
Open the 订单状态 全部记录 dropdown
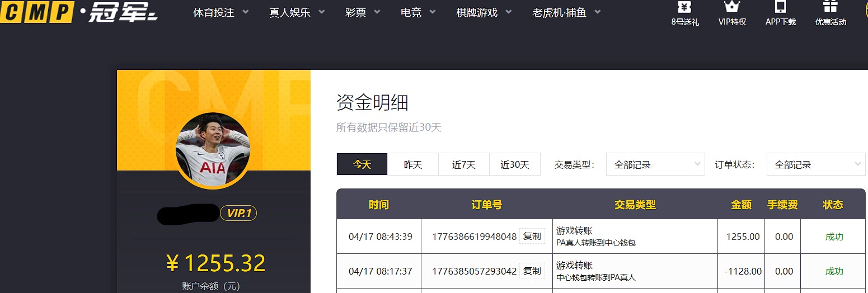[816, 164]
